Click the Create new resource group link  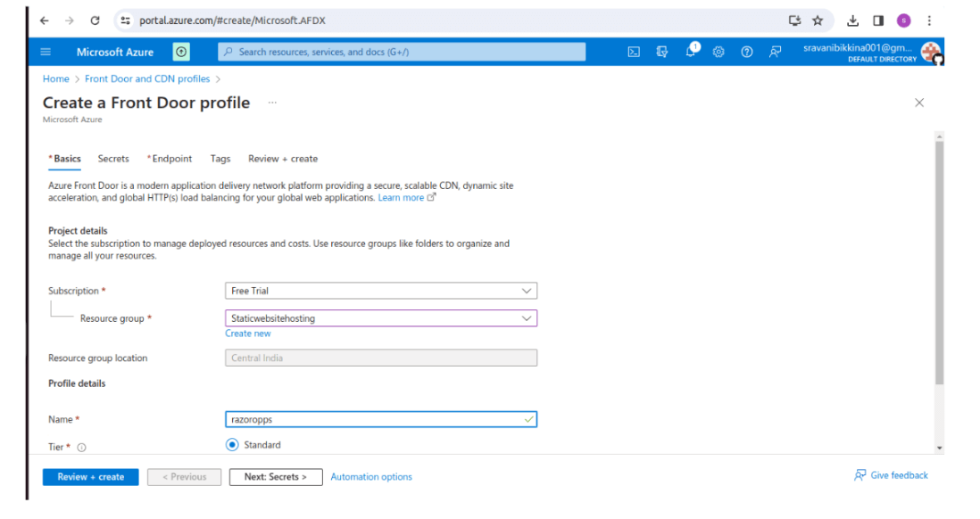point(247,333)
